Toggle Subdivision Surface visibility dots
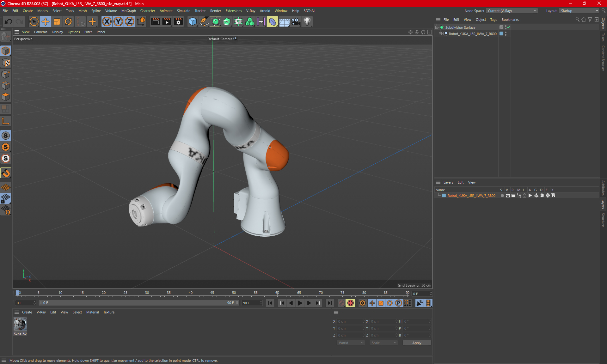 point(506,27)
